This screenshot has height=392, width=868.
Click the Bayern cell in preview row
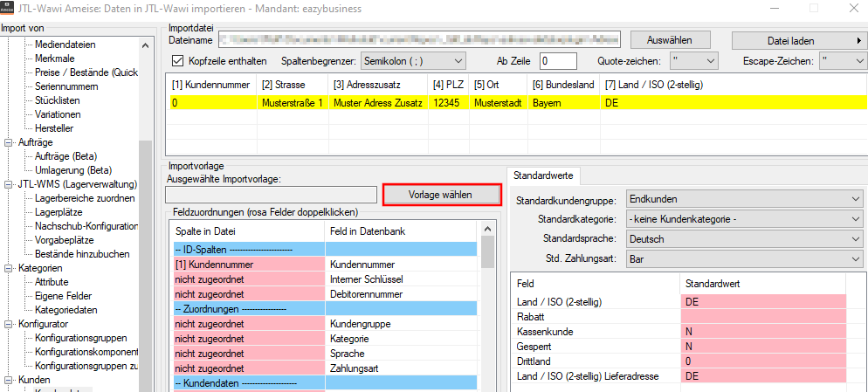click(x=563, y=103)
